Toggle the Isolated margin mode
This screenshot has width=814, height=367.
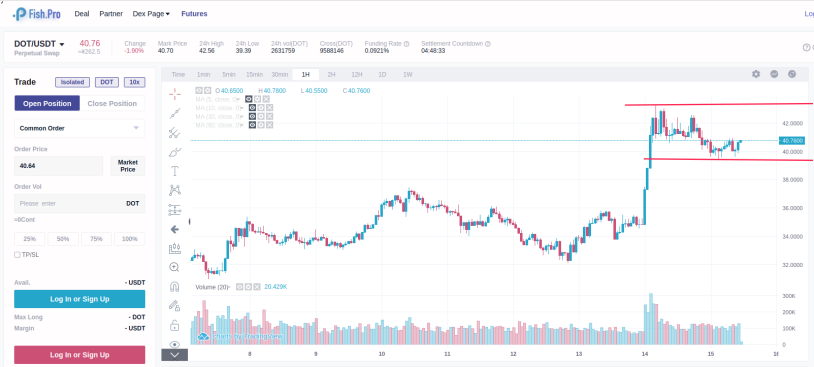pos(73,82)
